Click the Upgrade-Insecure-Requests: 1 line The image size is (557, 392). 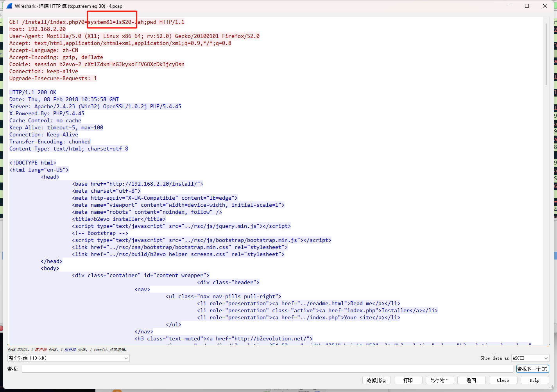[53, 78]
